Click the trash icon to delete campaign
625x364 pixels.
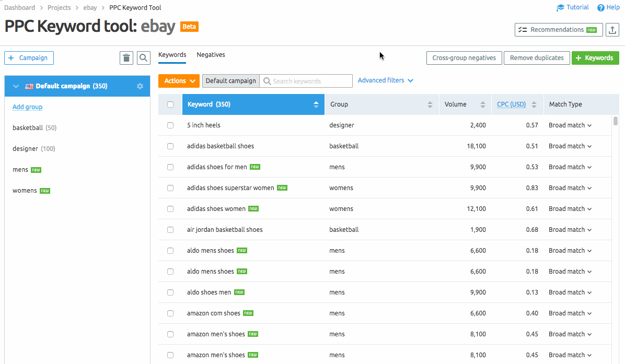click(126, 57)
